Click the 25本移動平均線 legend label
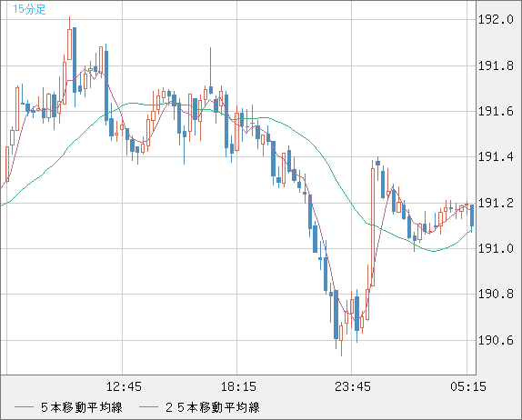This screenshot has width=522, height=420. [x=213, y=407]
